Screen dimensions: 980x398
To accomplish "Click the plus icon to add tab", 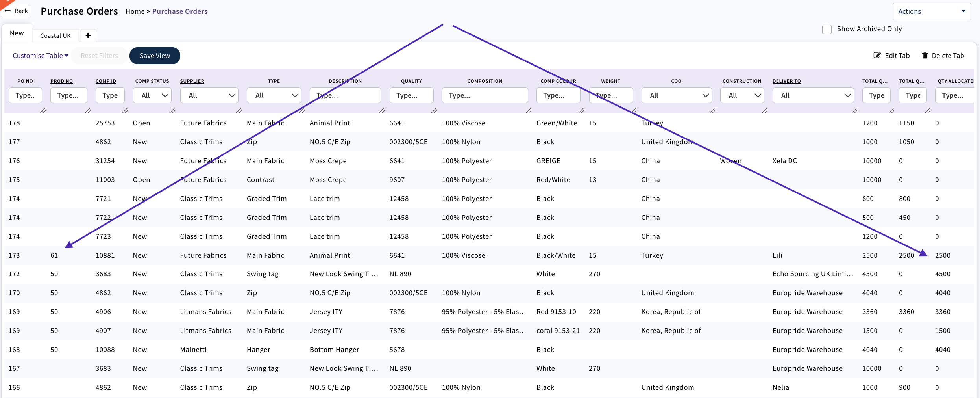I will (x=88, y=35).
